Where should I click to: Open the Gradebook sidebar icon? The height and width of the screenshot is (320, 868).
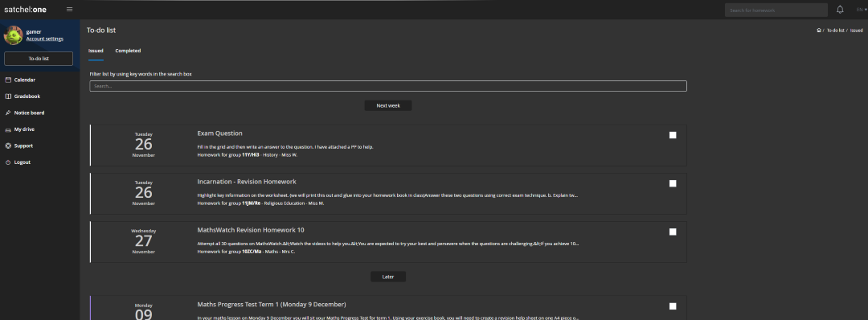[x=8, y=96]
